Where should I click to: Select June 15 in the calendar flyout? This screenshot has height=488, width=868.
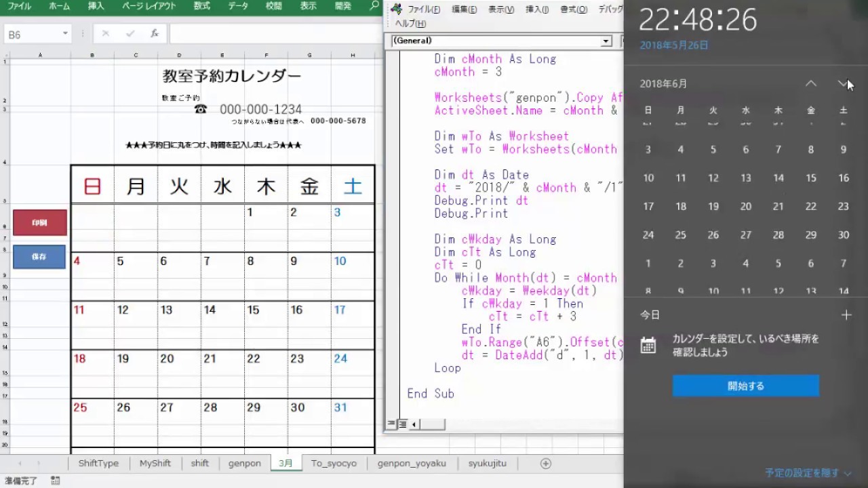[x=811, y=178]
